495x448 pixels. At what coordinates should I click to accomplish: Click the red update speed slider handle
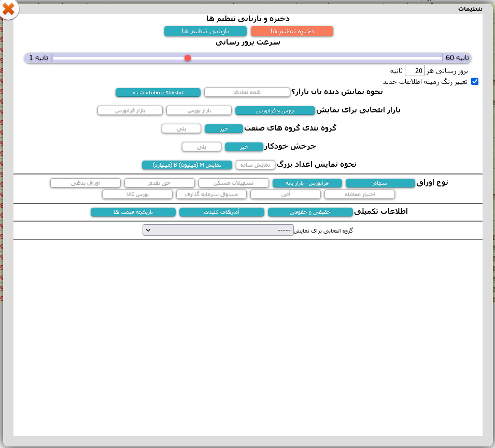click(188, 58)
